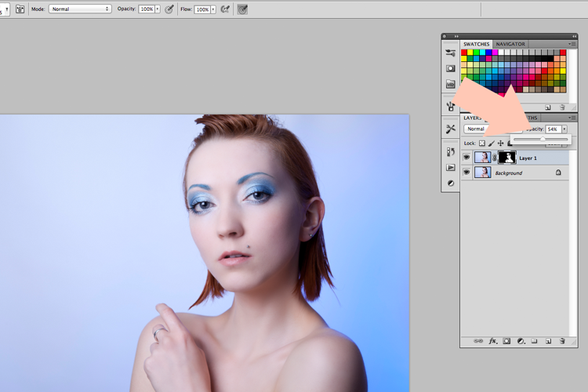
Task: Open the brush Mode dropdown showing Normal
Action: click(x=80, y=9)
